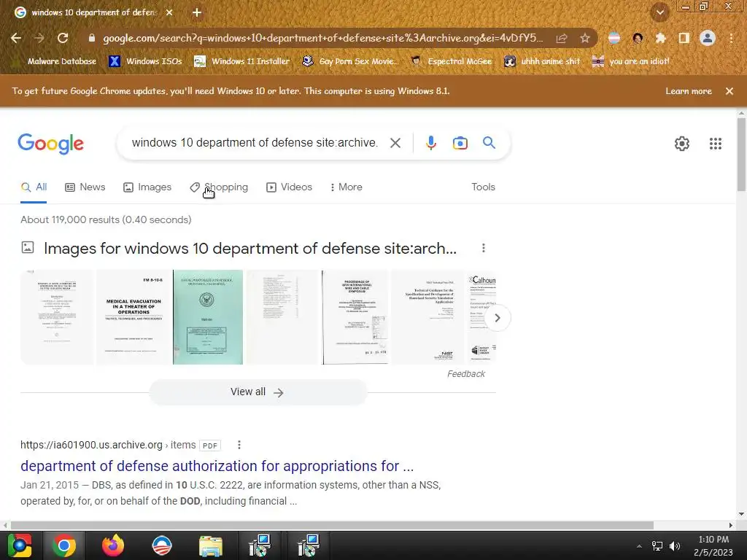Open options for the ia601900 archive.org result
This screenshot has width=747, height=560.
(x=239, y=445)
